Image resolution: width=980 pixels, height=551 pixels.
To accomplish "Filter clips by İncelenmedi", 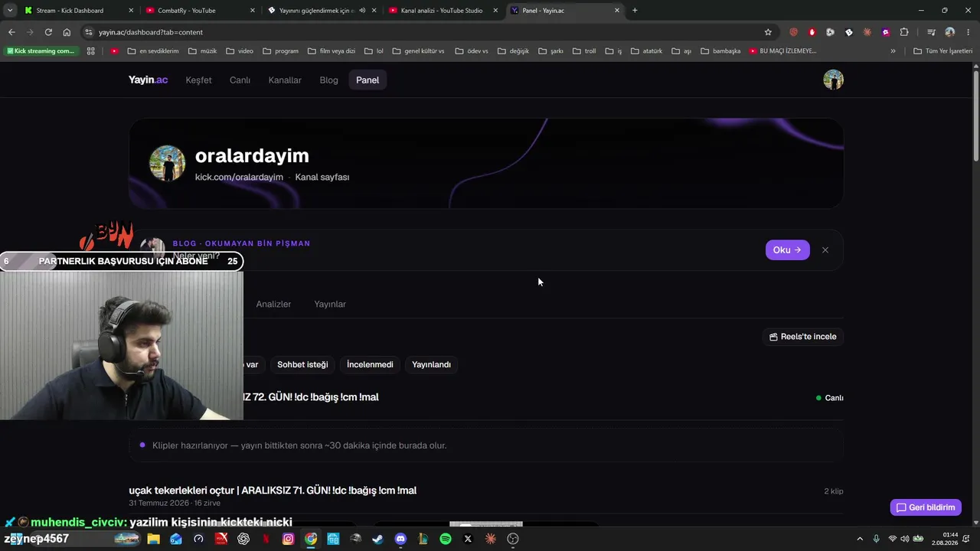I will (370, 364).
